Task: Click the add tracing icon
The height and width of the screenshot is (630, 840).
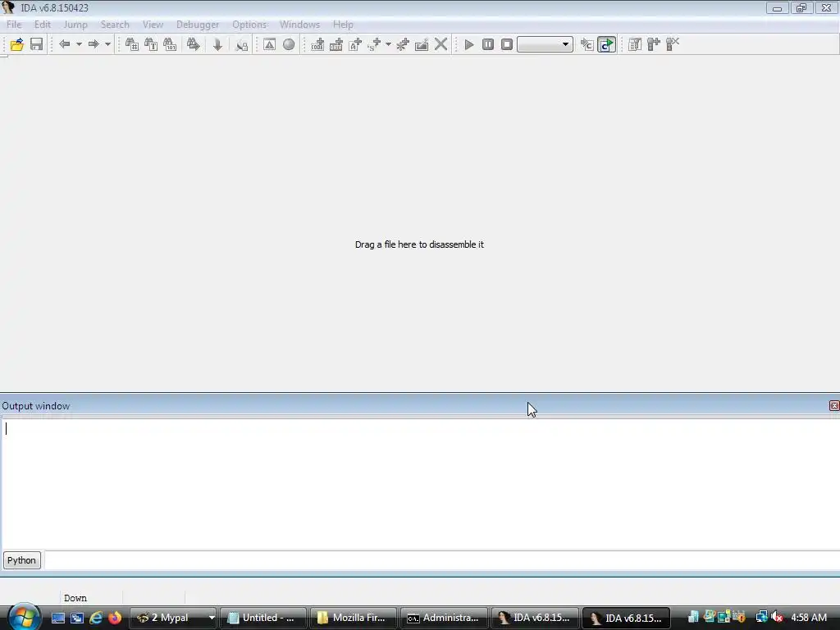Action: tap(654, 44)
